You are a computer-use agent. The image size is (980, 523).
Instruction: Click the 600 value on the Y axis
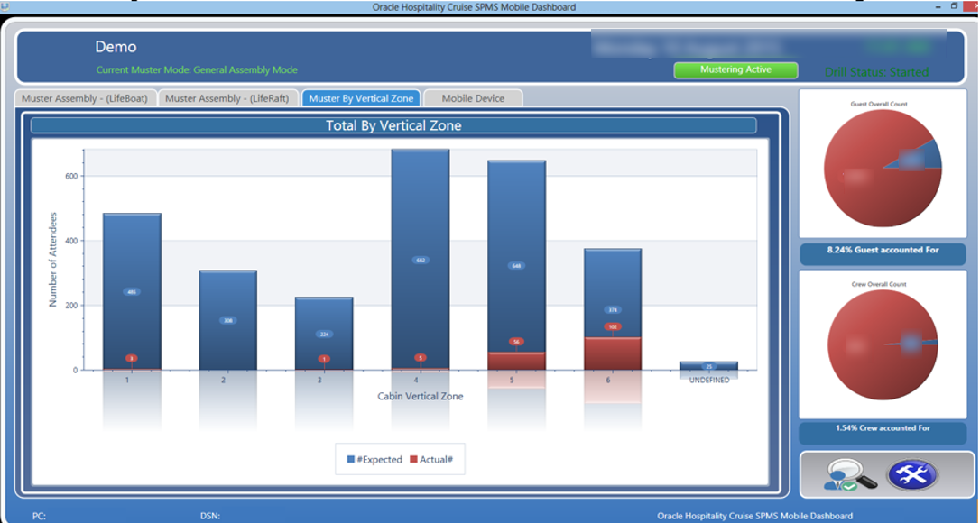click(70, 176)
